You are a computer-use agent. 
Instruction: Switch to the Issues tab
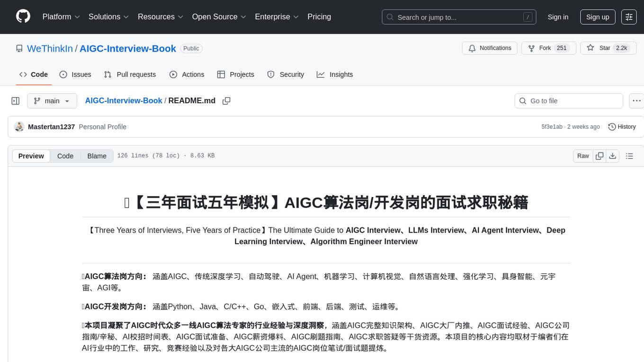click(75, 74)
